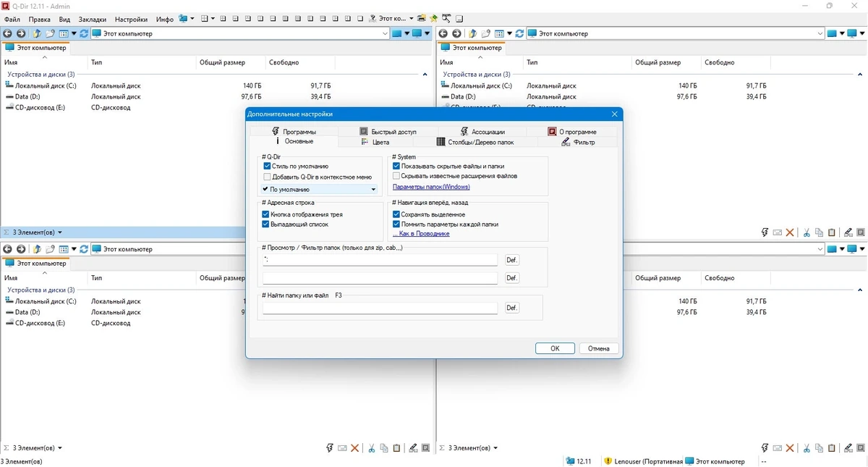Screen dimensions: 868x467
Task: Click 'Def.' button next to search field
Action: pyautogui.click(x=512, y=308)
